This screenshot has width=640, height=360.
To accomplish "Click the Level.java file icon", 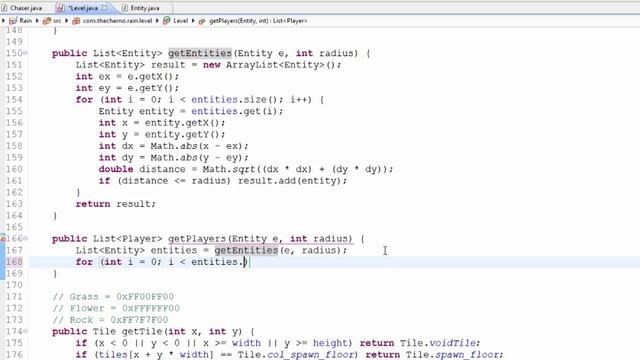I will coord(61,8).
